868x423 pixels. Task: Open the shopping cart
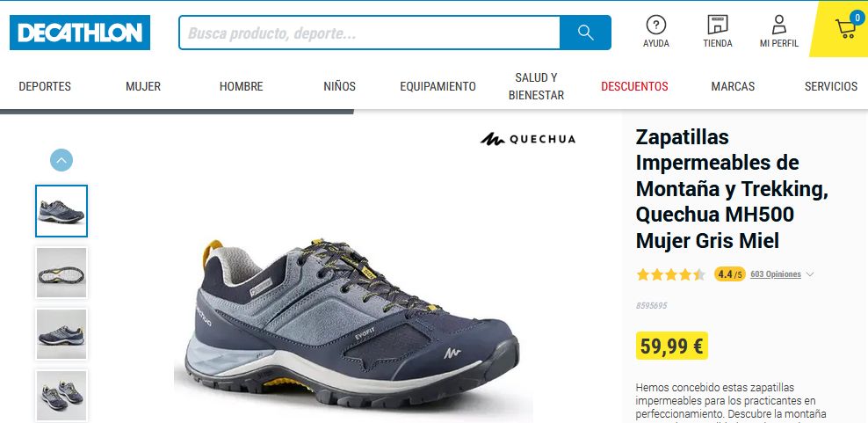pyautogui.click(x=845, y=28)
